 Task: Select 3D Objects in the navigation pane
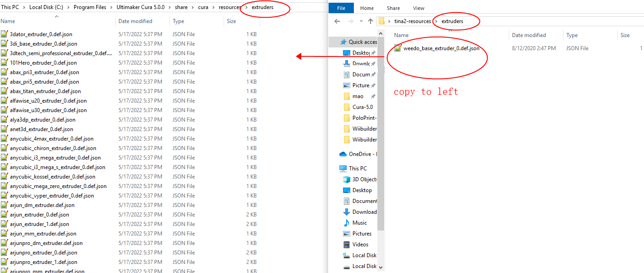364,179
